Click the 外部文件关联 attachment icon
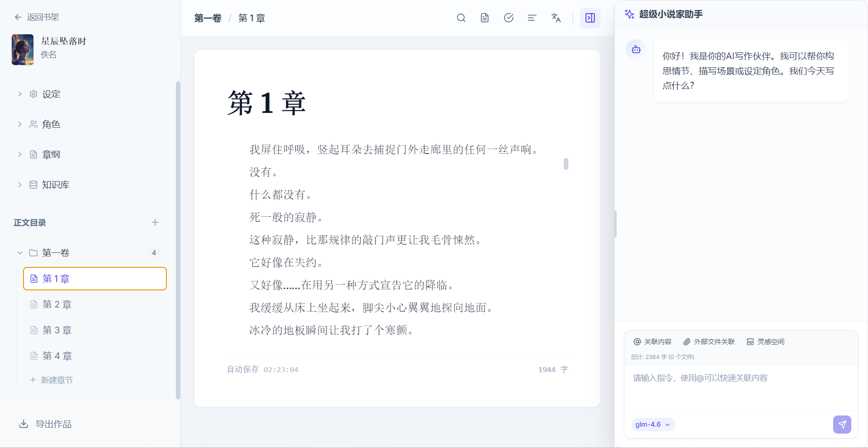The width and height of the screenshot is (868, 448). 687,342
